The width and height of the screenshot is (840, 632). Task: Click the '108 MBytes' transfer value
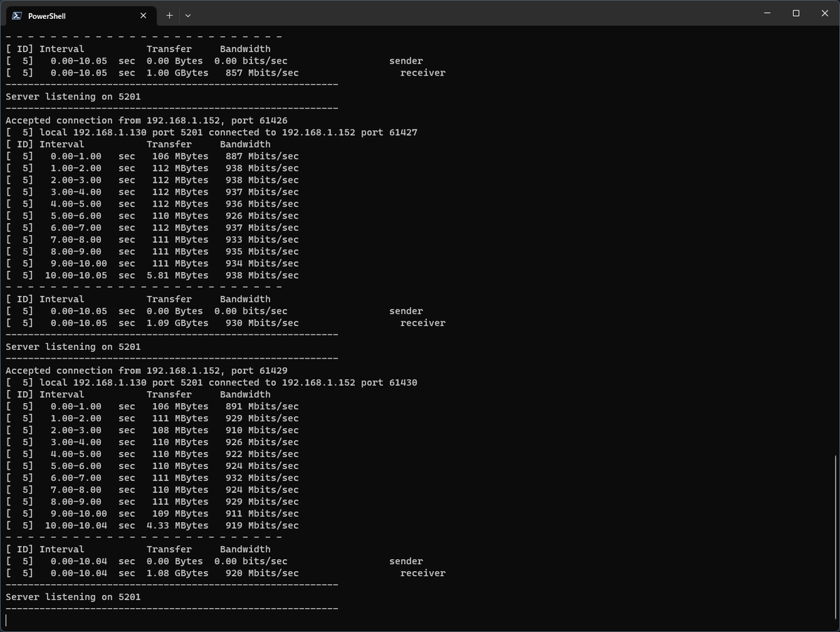point(180,430)
